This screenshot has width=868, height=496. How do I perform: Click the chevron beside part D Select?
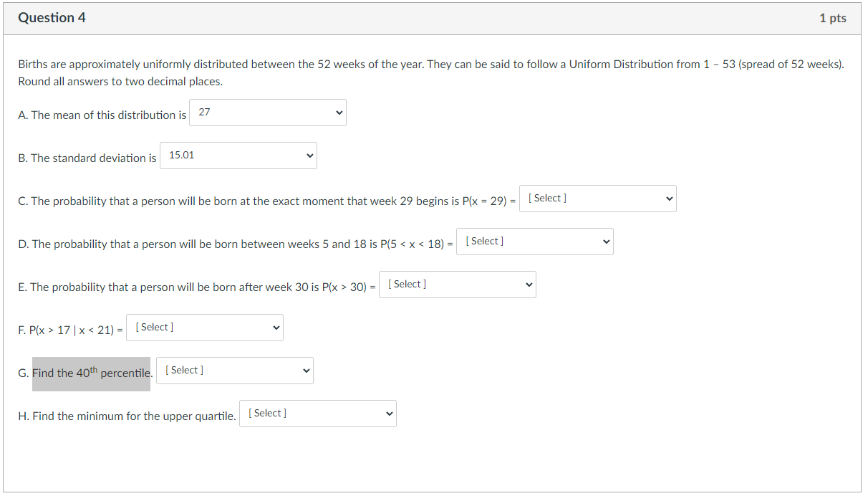[x=604, y=242]
